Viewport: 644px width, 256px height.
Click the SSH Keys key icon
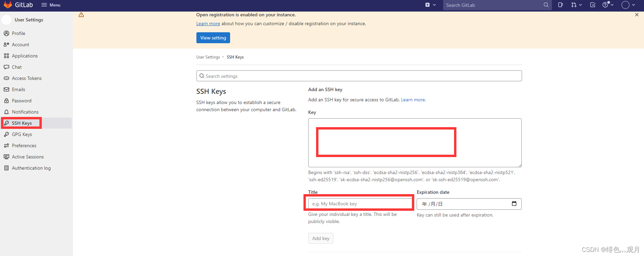click(6, 123)
